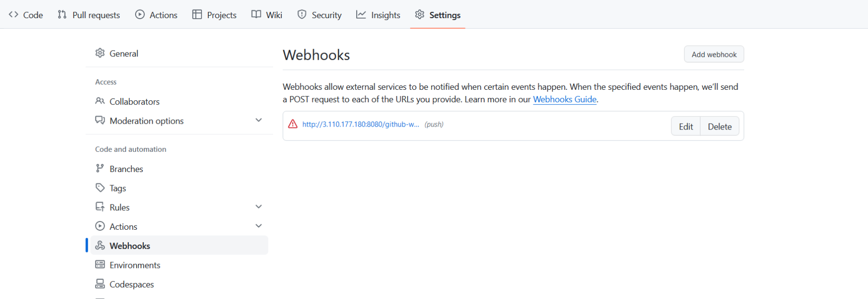Open the Wiki tab
Screen dimensions: 868x299
tap(267, 15)
